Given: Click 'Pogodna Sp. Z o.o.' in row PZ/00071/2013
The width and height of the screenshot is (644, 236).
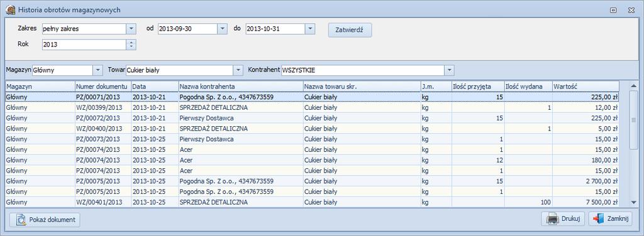Looking at the screenshot, I should pos(208,97).
